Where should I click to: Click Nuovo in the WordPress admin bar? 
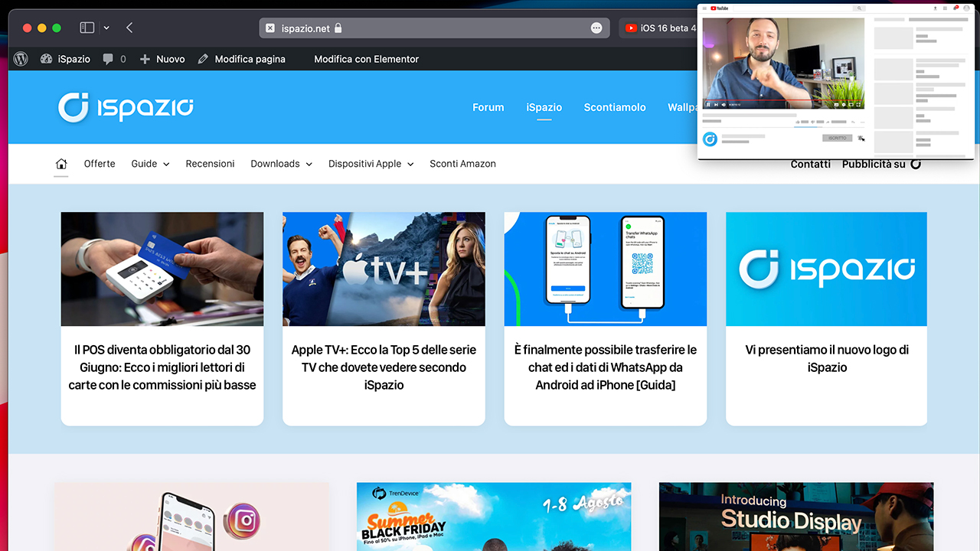pyautogui.click(x=162, y=59)
